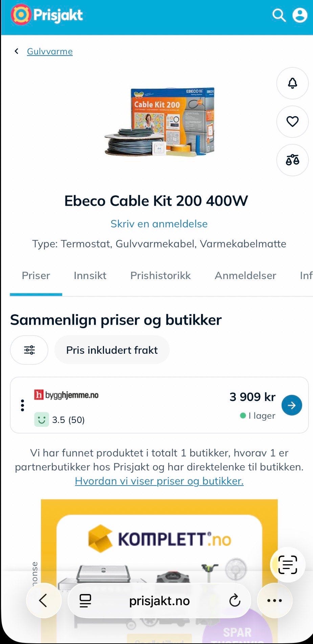Open the browser more options dots menu

click(x=275, y=600)
